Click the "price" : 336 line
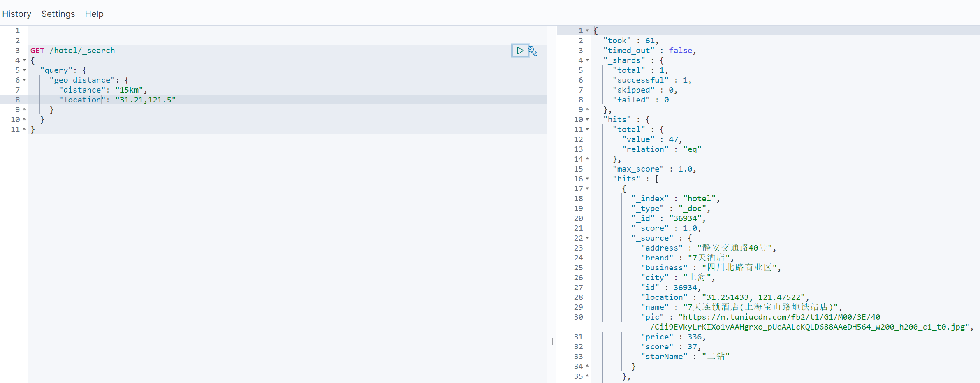 pos(673,337)
